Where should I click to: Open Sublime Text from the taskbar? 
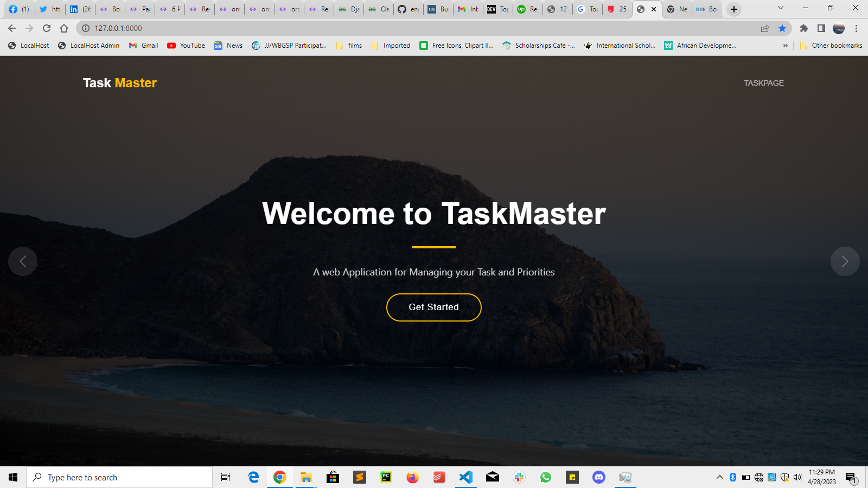[360, 477]
